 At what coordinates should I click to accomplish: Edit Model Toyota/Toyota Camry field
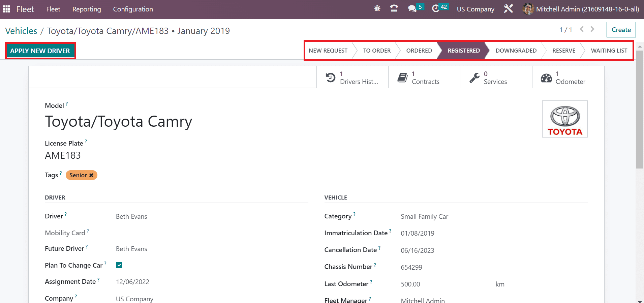(119, 121)
